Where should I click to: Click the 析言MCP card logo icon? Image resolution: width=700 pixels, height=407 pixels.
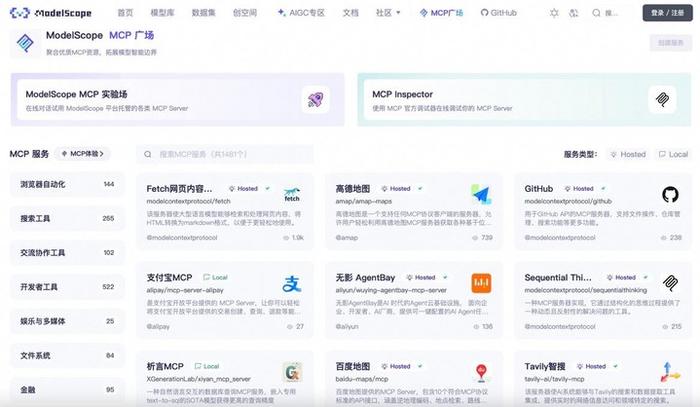[x=292, y=372]
